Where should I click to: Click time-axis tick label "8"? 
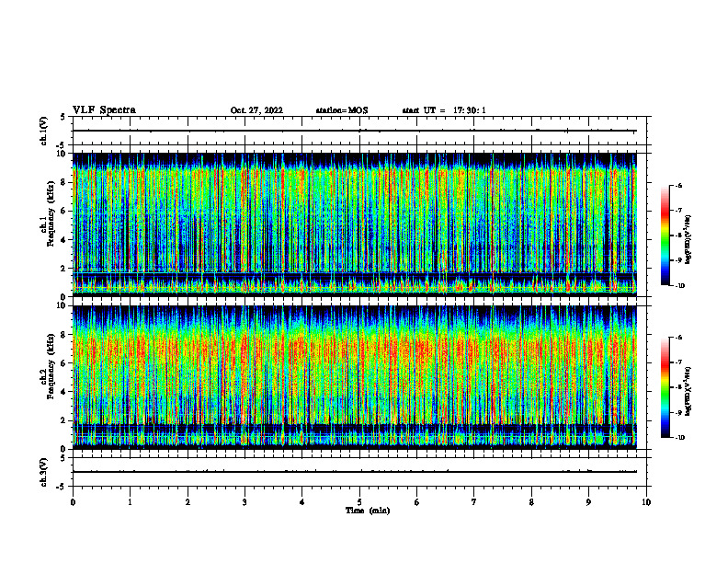(531, 502)
